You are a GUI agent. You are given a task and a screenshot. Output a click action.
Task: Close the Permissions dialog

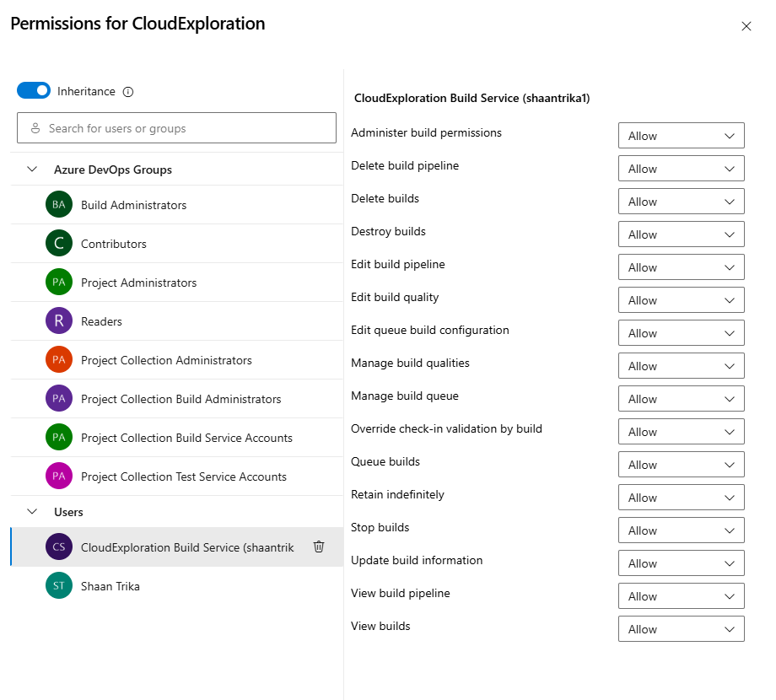(x=746, y=26)
